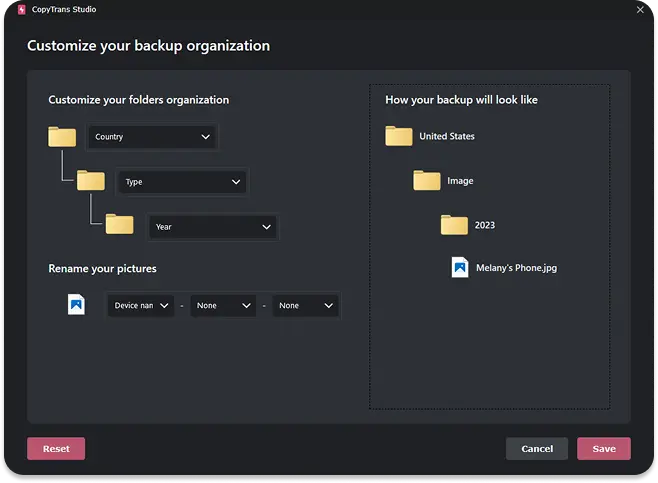Open the Year folder level dropdown
Image resolution: width=658 pixels, height=483 pixels.
[x=213, y=227]
